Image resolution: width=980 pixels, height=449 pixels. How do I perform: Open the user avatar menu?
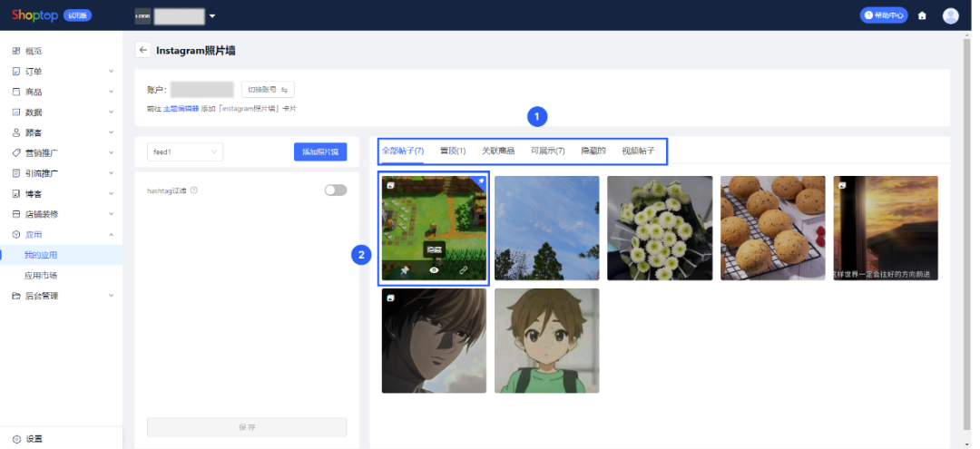(951, 15)
